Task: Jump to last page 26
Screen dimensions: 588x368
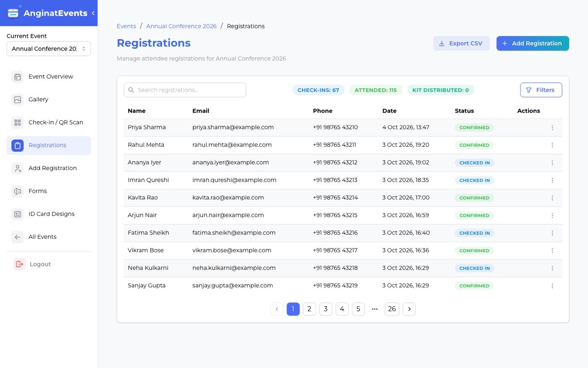Action: coord(392,309)
